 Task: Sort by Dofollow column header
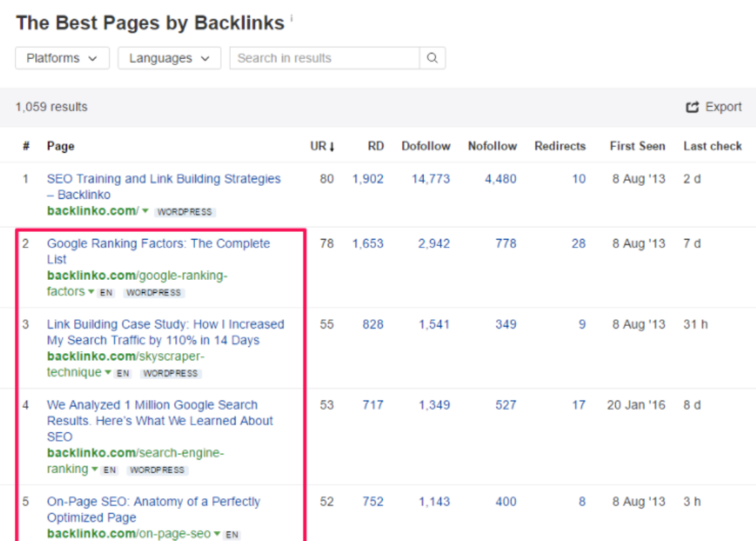425,146
